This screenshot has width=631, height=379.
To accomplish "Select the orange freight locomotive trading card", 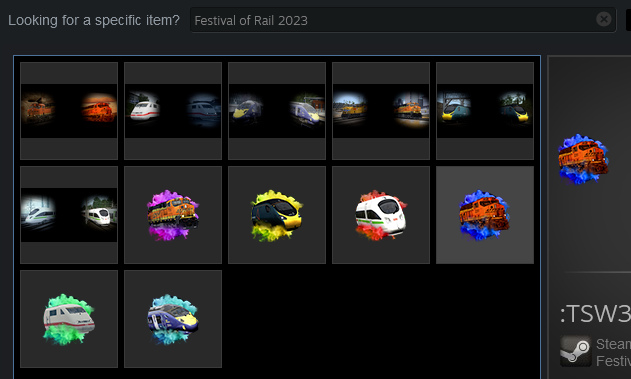I will tap(69, 111).
